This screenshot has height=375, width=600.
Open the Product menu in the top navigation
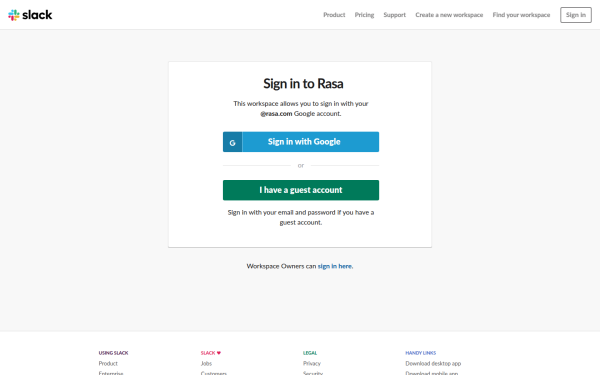334,15
